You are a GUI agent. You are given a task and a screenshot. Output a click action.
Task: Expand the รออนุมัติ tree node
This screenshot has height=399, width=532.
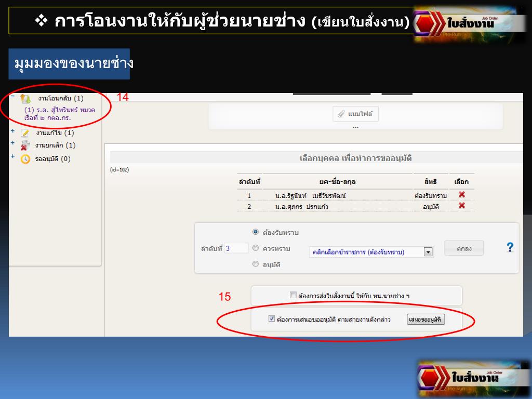pyautogui.click(x=12, y=156)
